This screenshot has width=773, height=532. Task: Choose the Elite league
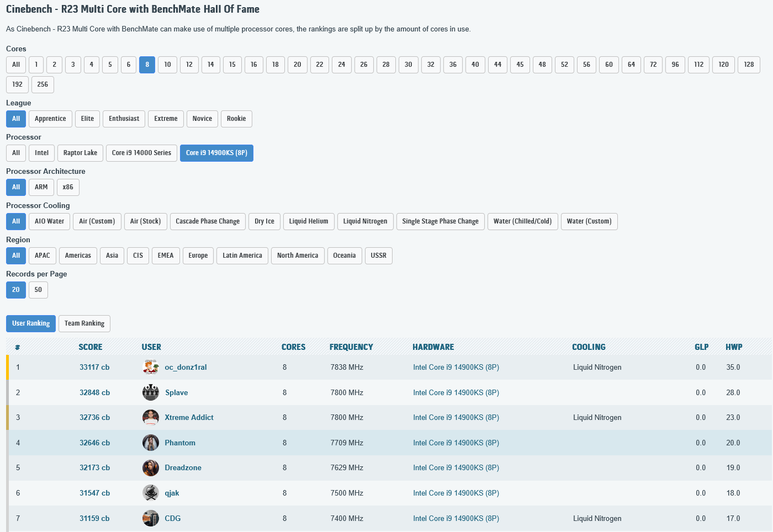(x=87, y=119)
